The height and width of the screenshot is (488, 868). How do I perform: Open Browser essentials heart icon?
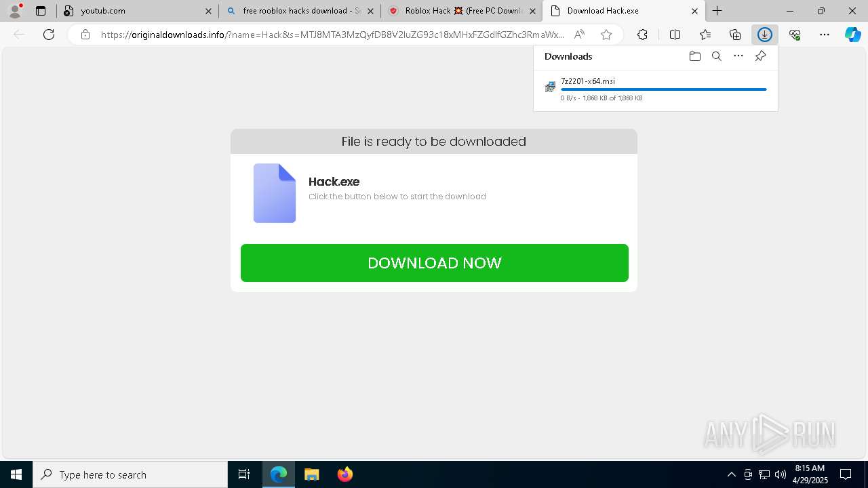pos(795,35)
